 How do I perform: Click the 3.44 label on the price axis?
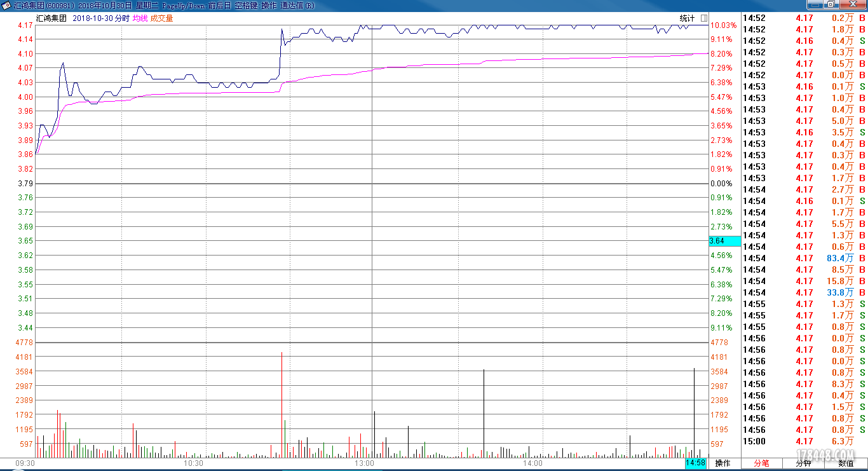click(25, 328)
